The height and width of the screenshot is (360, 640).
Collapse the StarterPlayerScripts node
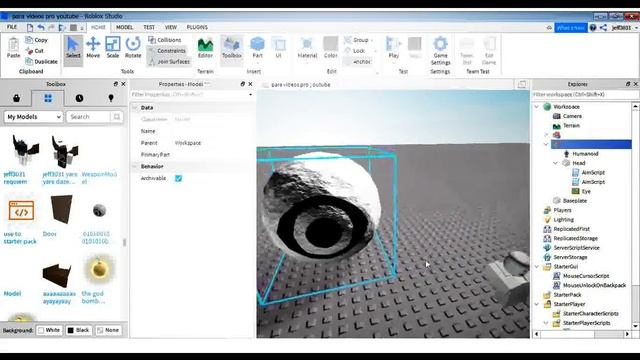pyautogui.click(x=546, y=323)
